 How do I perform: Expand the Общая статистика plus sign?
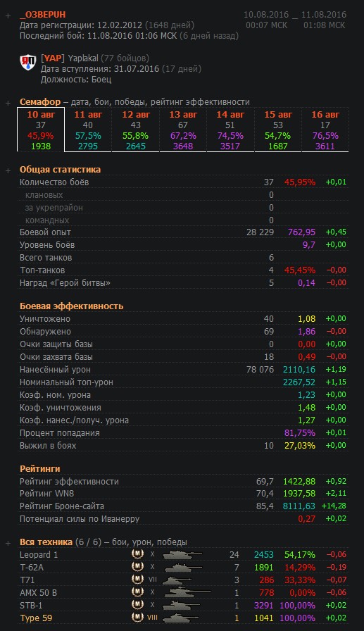(x=8, y=170)
